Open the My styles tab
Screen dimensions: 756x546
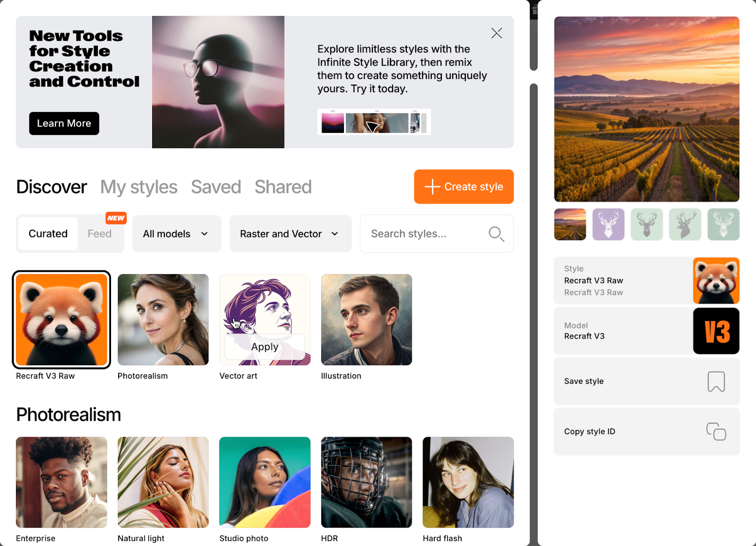click(x=139, y=187)
